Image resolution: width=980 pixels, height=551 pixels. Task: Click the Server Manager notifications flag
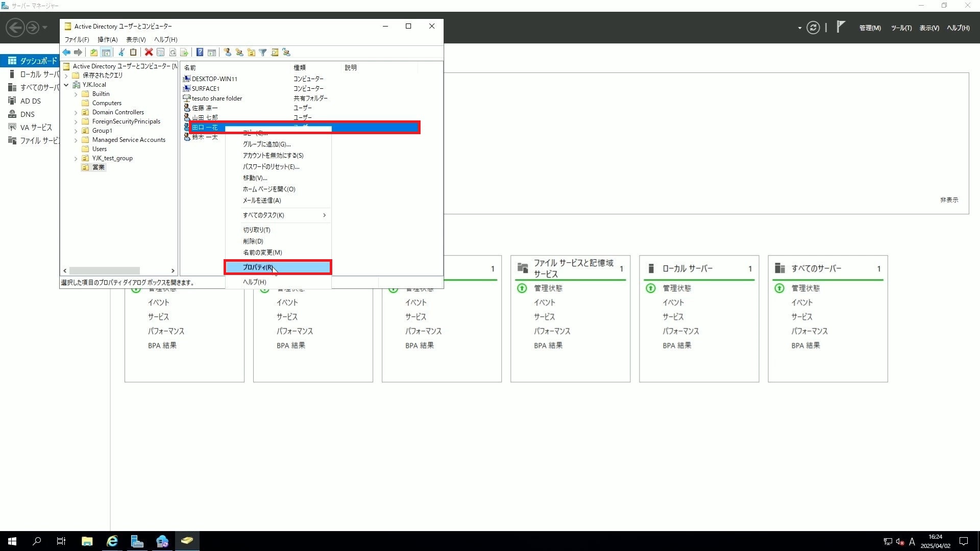[x=841, y=27]
